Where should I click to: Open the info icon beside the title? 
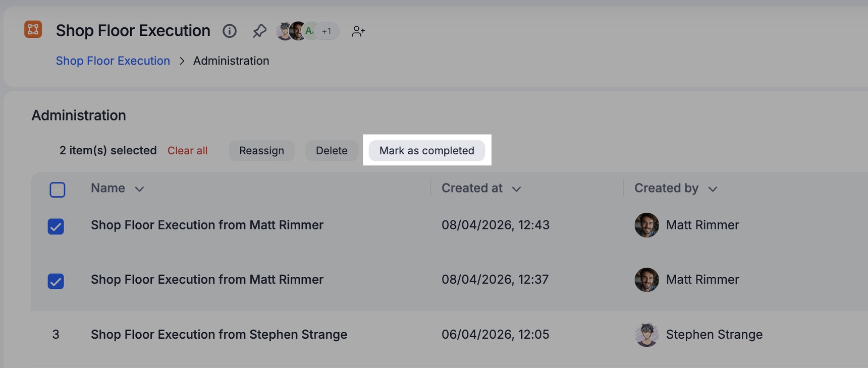[230, 31]
